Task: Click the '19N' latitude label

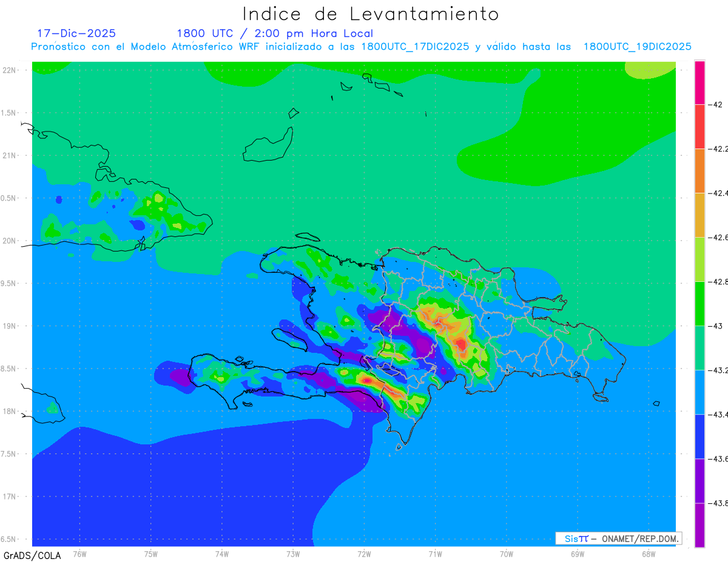Action: (10, 326)
